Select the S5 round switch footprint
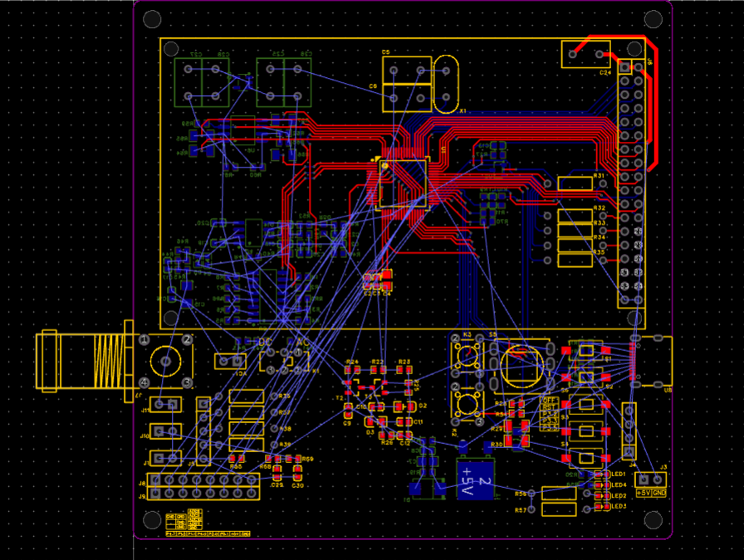Image resolution: width=744 pixels, height=560 pixels. pyautogui.click(x=521, y=366)
